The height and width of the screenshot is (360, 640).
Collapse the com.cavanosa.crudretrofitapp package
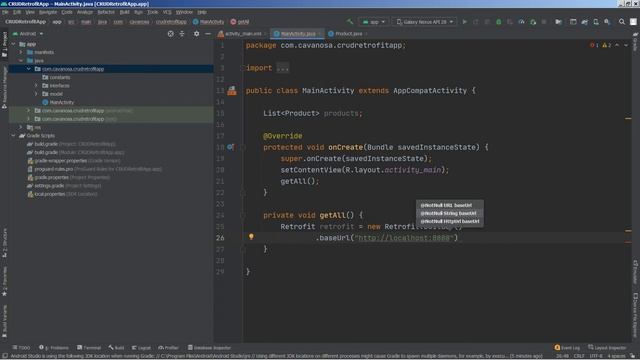coord(29,69)
